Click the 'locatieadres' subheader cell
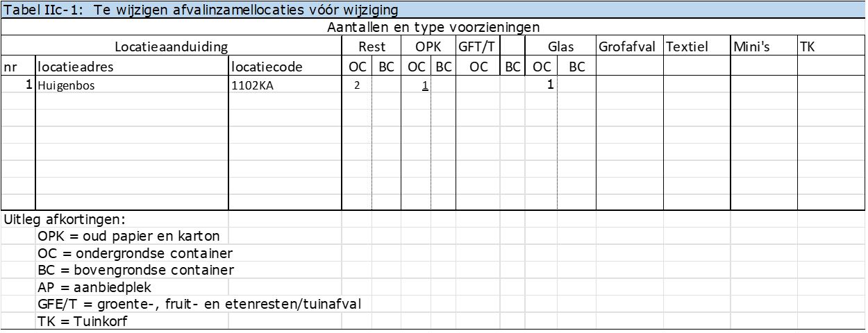The image size is (868, 333). point(76,67)
